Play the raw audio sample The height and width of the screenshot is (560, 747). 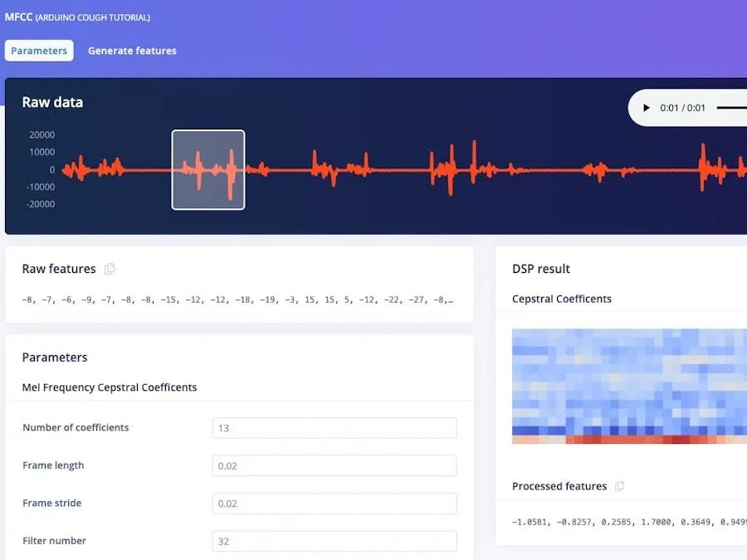[x=646, y=108]
